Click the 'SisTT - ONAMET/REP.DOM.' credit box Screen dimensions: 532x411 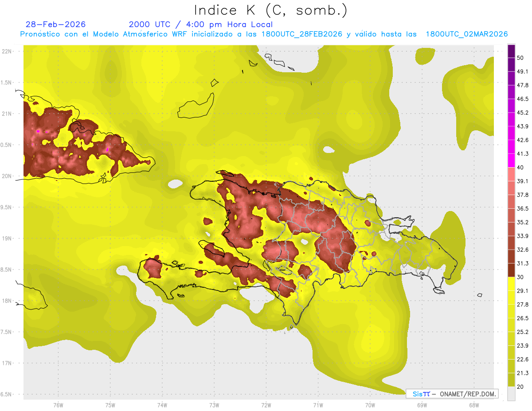pos(452,394)
